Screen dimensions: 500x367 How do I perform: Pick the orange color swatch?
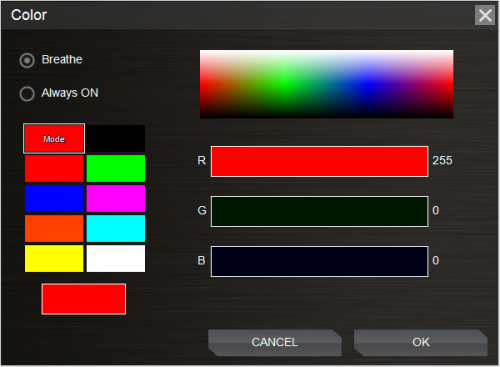[54, 228]
